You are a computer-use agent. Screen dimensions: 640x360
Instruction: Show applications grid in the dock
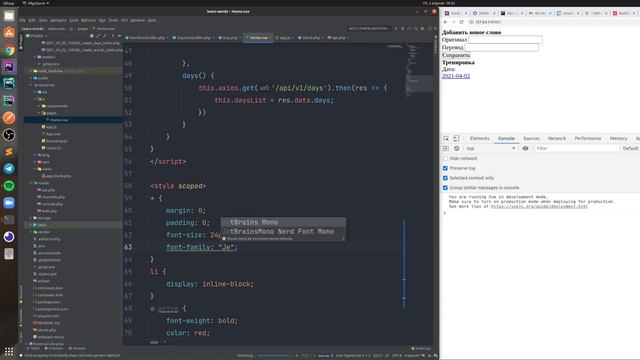[9, 351]
